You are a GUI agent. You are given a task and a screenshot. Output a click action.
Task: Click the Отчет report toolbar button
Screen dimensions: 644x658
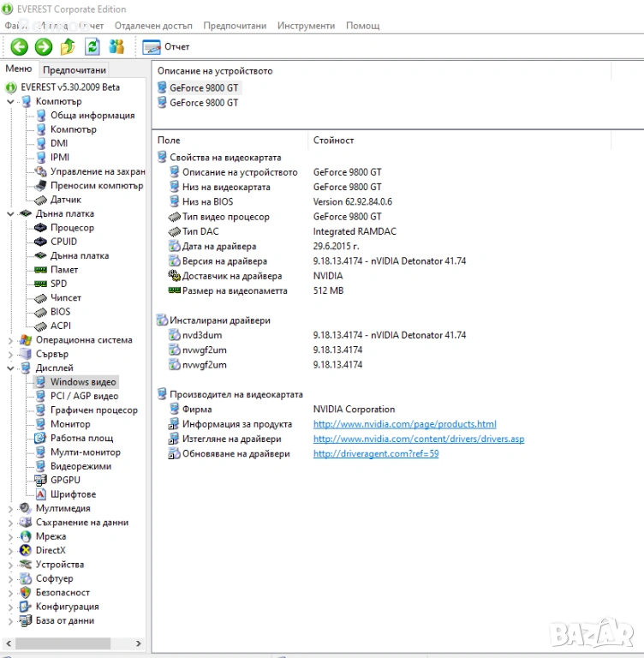pyautogui.click(x=167, y=47)
